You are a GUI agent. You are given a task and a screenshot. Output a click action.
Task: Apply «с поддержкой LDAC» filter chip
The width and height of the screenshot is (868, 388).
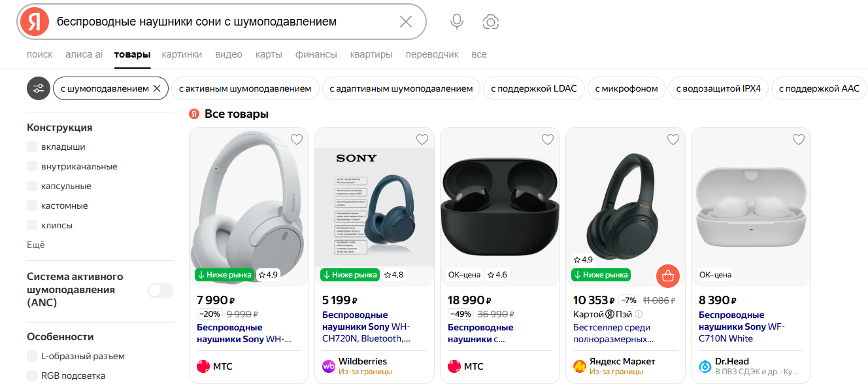533,88
